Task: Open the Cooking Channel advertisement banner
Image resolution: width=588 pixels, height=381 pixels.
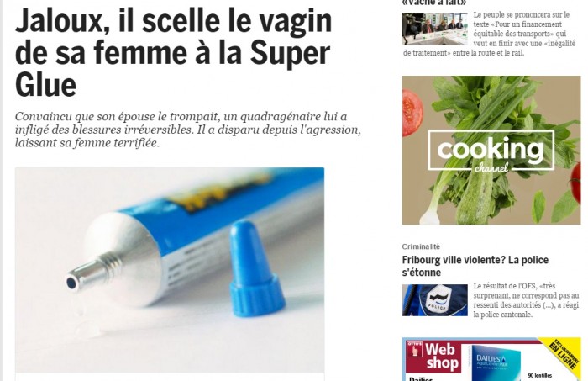Action: (x=491, y=151)
